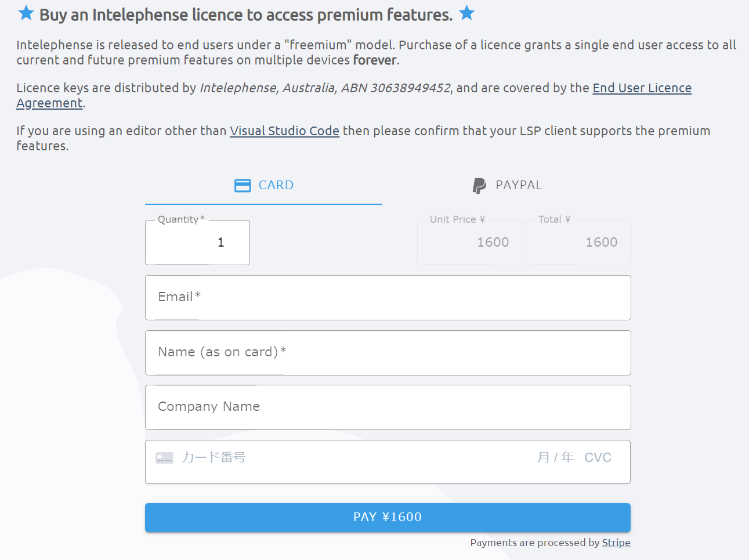Follow the Visual Studio Code link

pos(284,131)
